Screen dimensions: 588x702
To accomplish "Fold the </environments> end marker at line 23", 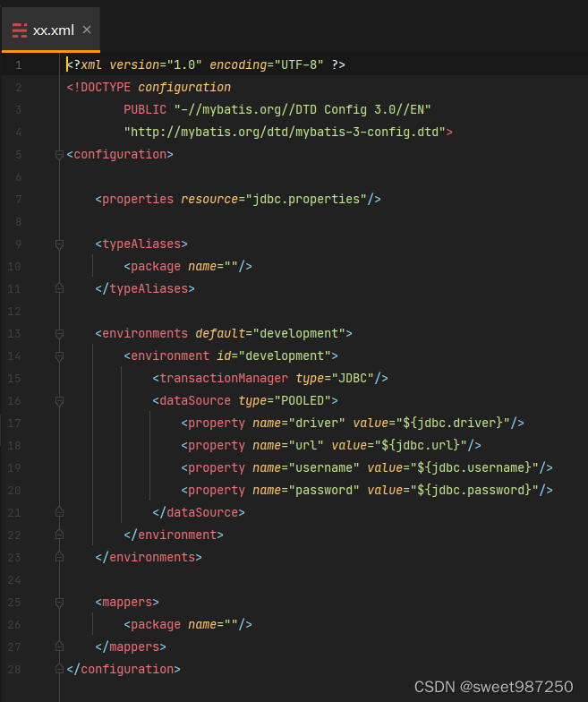I will 59,557.
